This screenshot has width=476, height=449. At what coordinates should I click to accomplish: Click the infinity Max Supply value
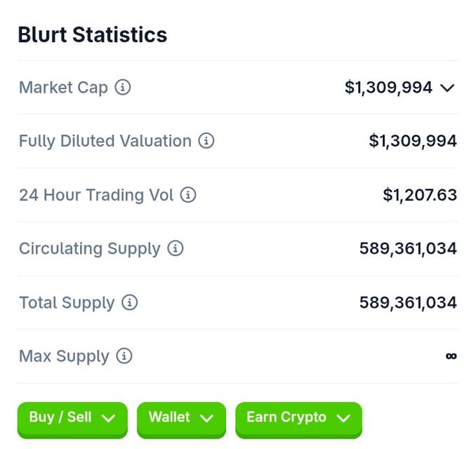pyautogui.click(x=451, y=356)
